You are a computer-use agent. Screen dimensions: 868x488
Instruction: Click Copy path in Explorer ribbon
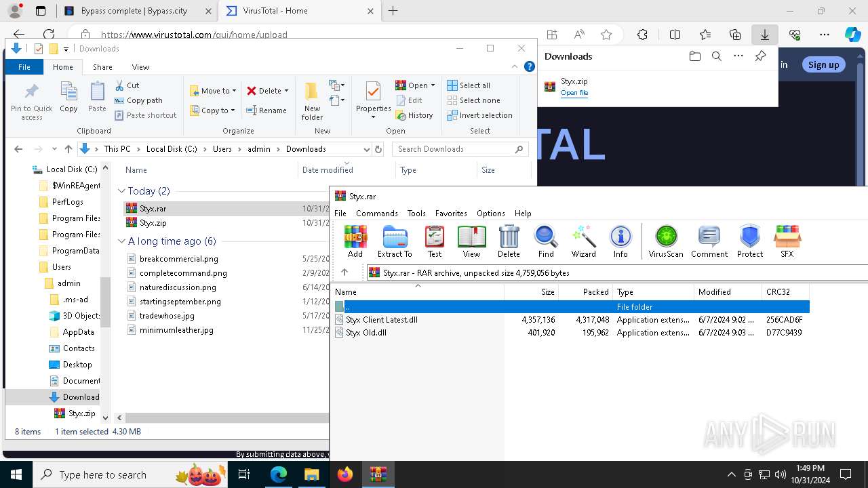139,100
